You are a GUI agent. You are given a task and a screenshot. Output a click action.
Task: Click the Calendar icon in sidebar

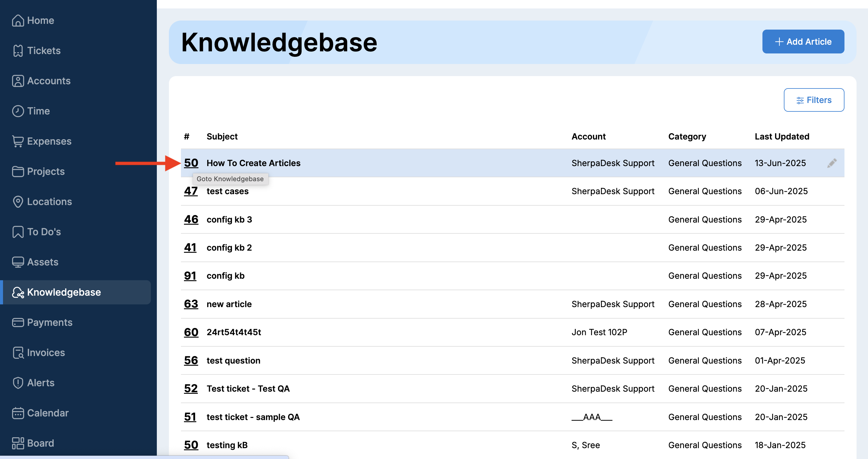pos(18,413)
